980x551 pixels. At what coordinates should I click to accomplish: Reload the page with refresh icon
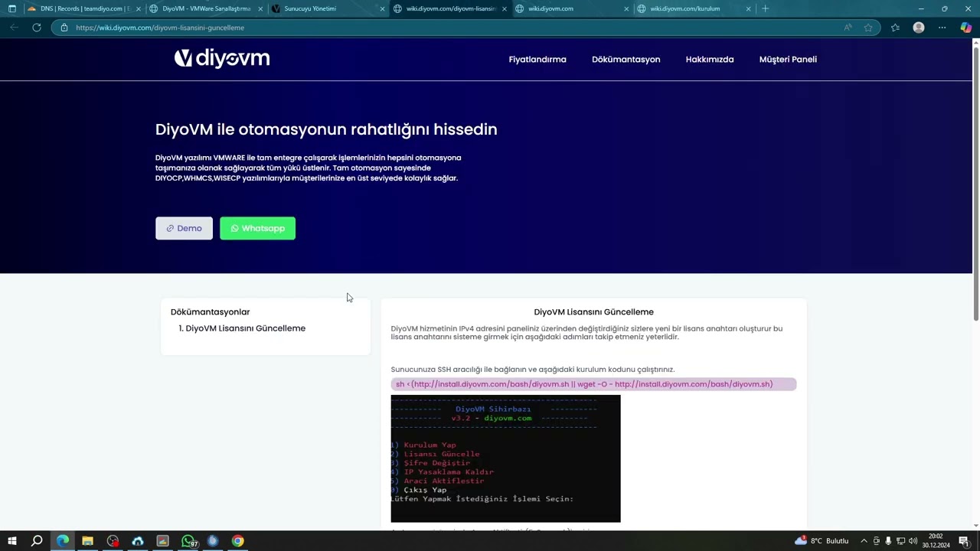pos(36,28)
